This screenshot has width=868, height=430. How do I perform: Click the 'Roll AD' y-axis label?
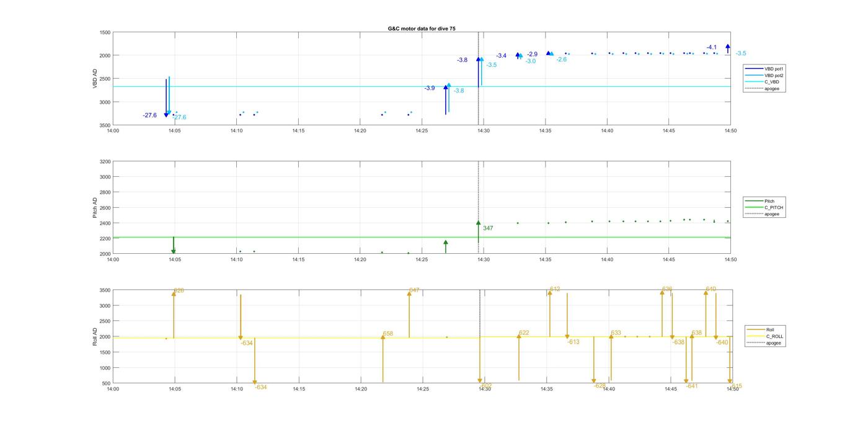tap(95, 337)
